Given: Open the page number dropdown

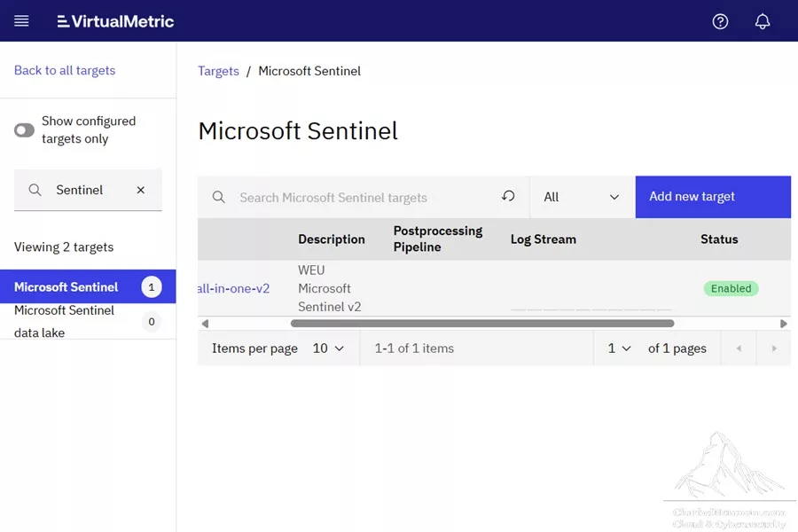Looking at the screenshot, I should point(619,348).
